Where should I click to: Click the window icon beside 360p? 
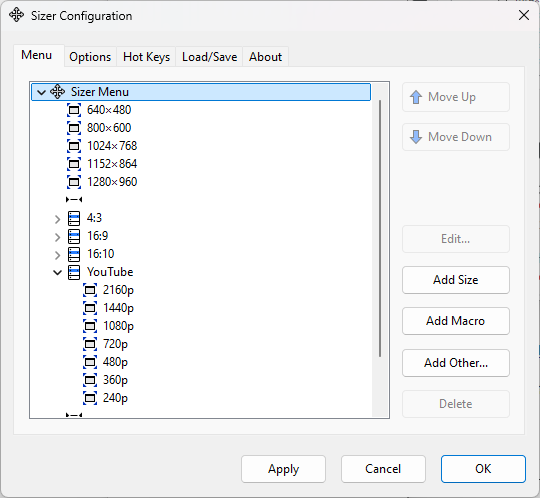click(x=90, y=380)
